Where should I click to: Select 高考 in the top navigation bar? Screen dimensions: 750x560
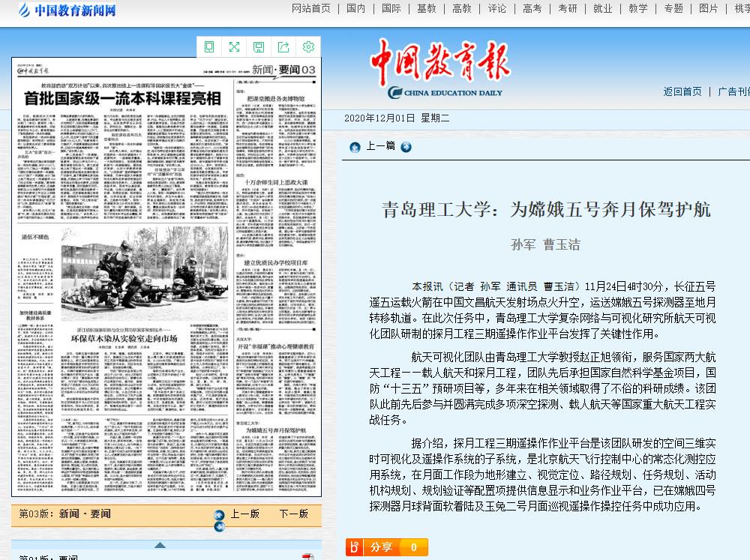coord(532,8)
